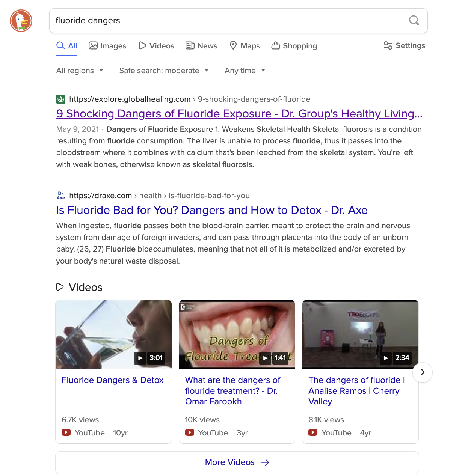Open the Dangers of Flouride Treatment thumbnail

(x=237, y=334)
